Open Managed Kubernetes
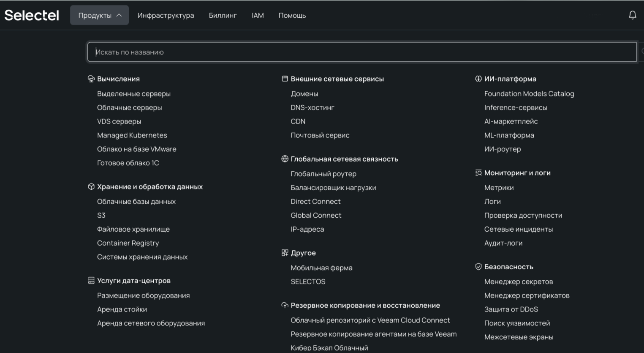The width and height of the screenshot is (644, 353). pyautogui.click(x=132, y=135)
